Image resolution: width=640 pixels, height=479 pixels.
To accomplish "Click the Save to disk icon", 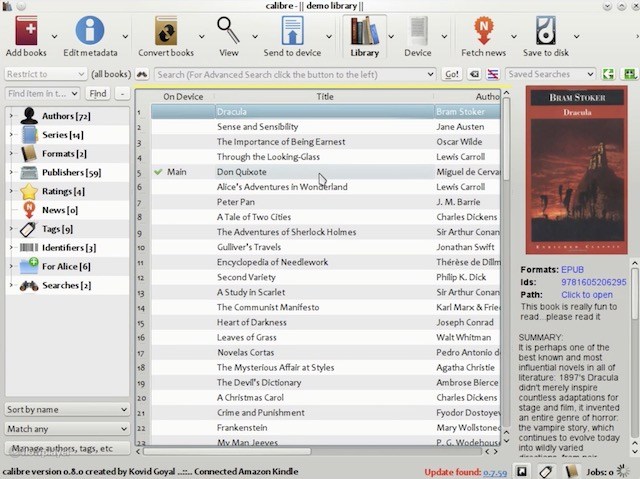I will pos(545,30).
